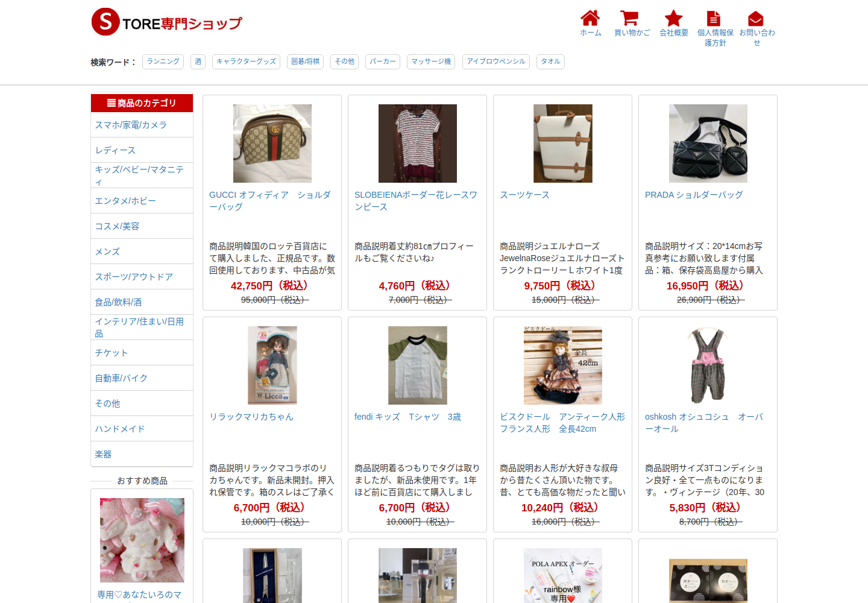Open the 楽器 category
The height and width of the screenshot is (603, 868).
(142, 454)
